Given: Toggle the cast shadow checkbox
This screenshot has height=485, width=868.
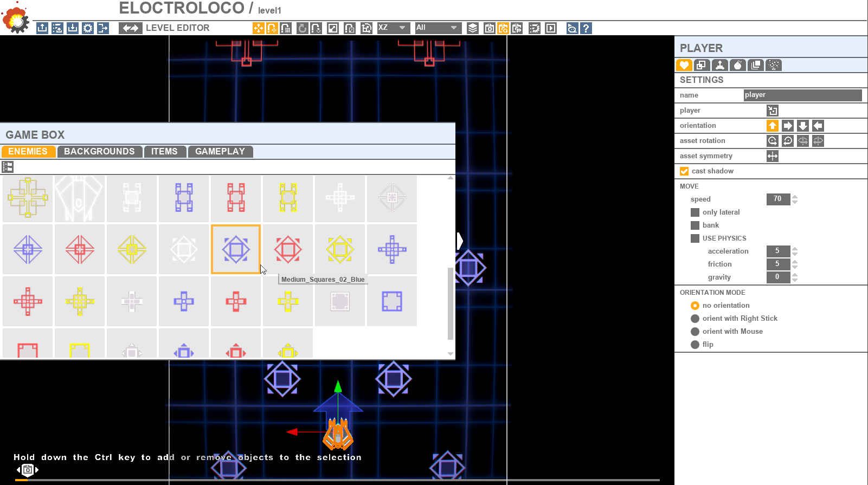Looking at the screenshot, I should click(x=684, y=171).
